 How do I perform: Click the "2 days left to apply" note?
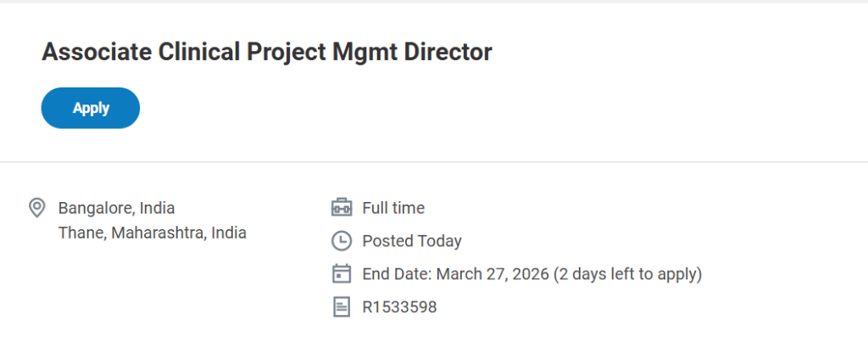pos(627,274)
